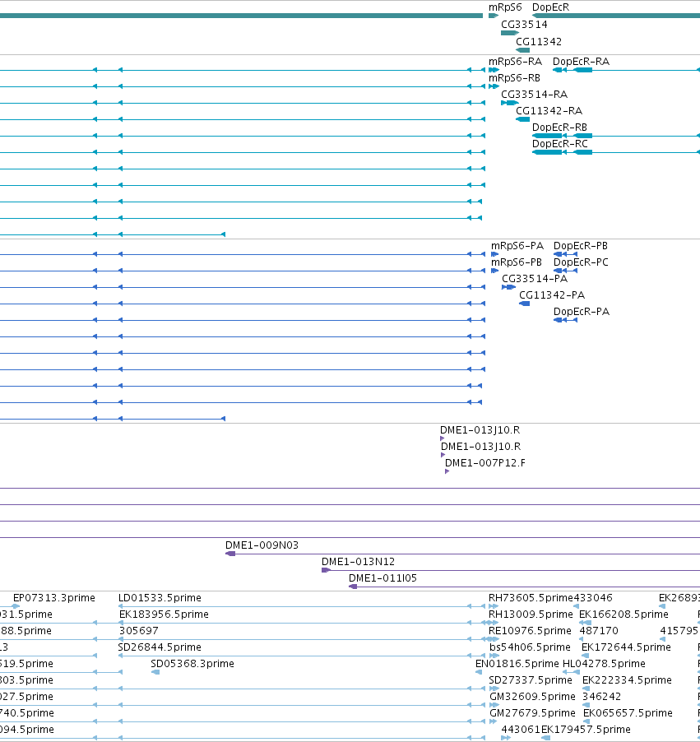700x742 pixels.
Task: Select EST RH13009.5prime
Action: pos(531,614)
